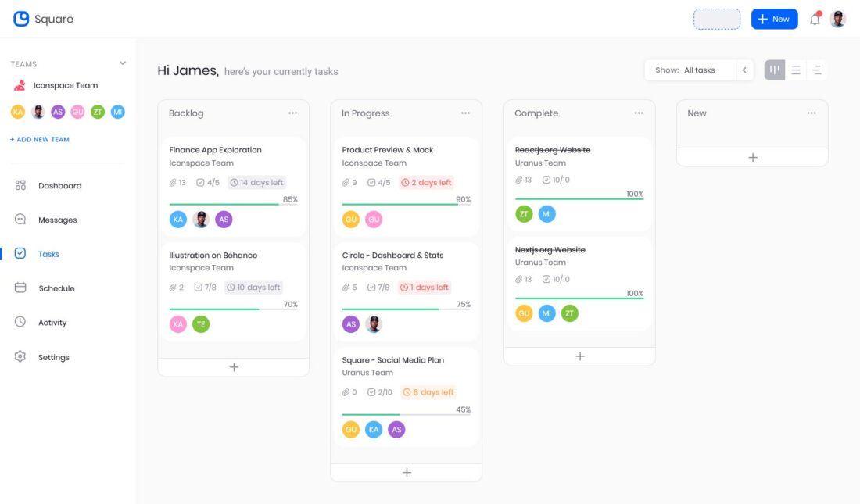
Task: Select the compact list view toggle
Action: tap(816, 70)
